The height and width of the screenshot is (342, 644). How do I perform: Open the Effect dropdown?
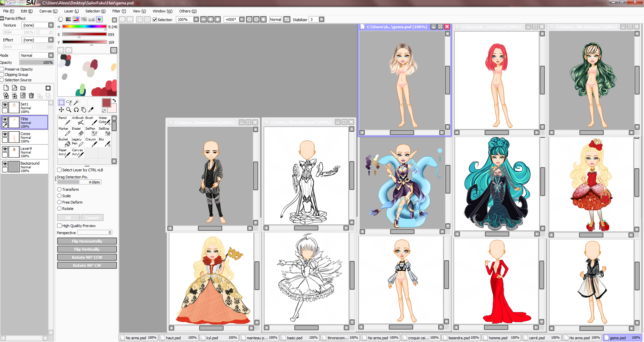pos(51,40)
